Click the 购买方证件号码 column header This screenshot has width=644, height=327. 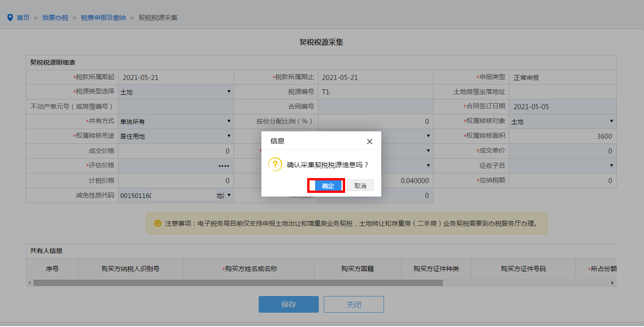tap(523, 269)
